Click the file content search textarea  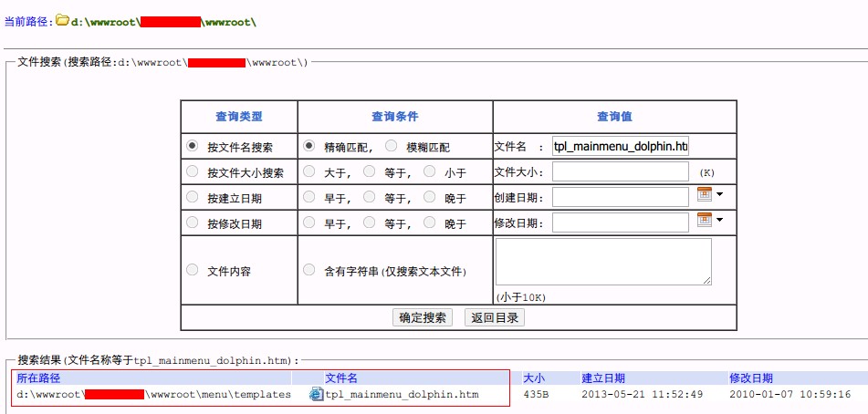coord(603,262)
